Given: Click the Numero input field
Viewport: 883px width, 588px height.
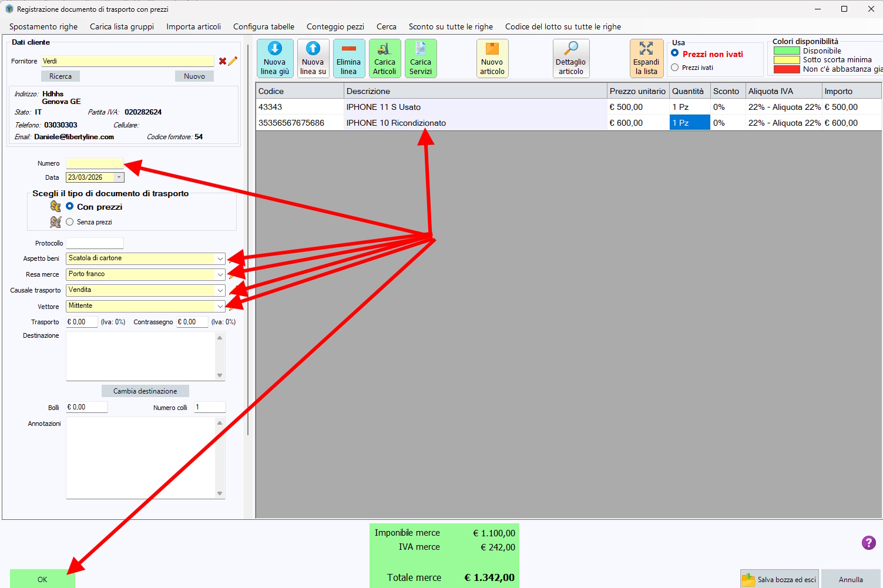Looking at the screenshot, I should click(95, 163).
